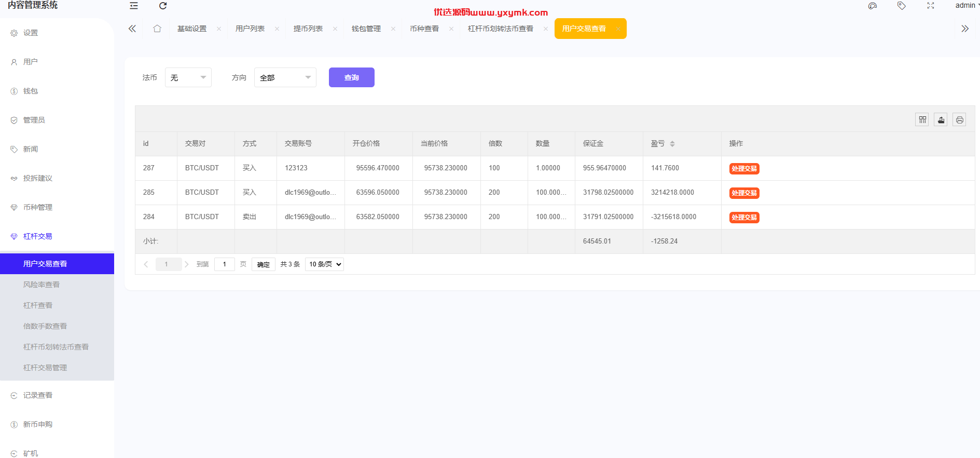This screenshot has width=980, height=458.
Task: Sort by 盈亏 column arrows
Action: tap(672, 144)
